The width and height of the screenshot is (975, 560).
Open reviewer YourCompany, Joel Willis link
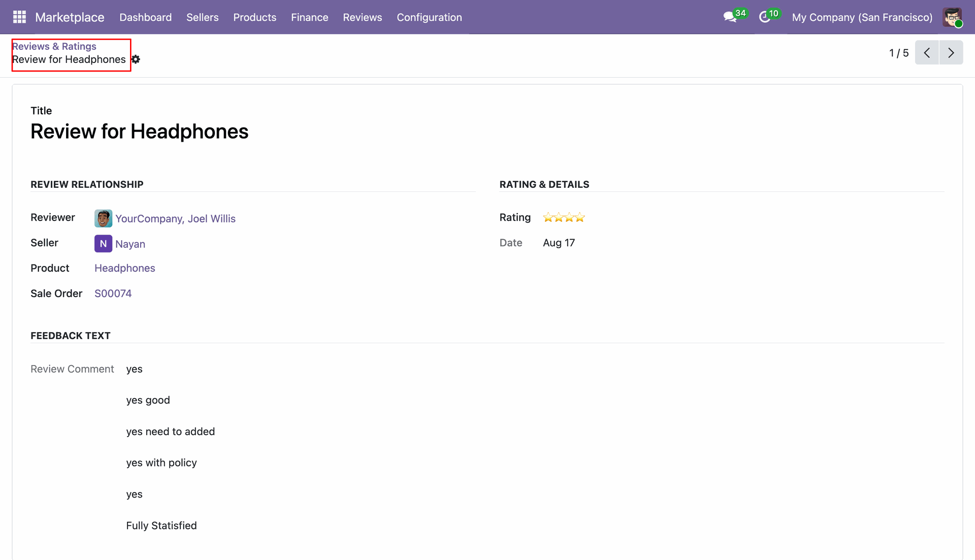(x=175, y=219)
